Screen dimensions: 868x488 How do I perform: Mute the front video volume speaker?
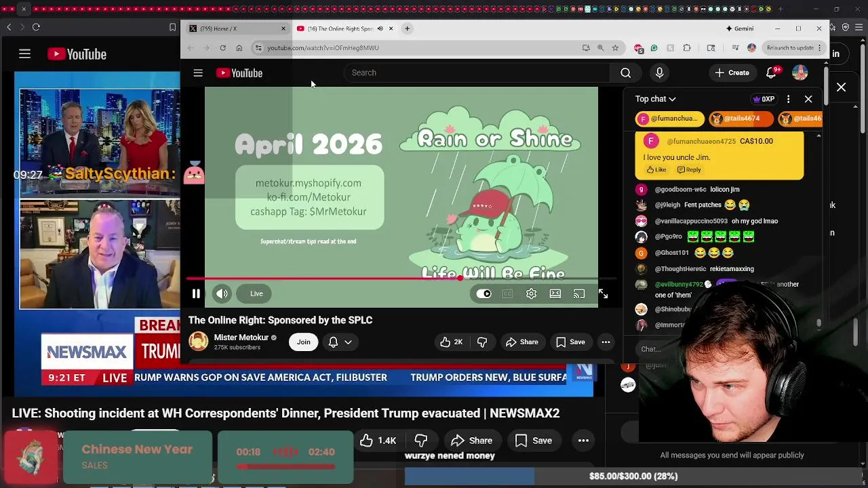coord(222,293)
